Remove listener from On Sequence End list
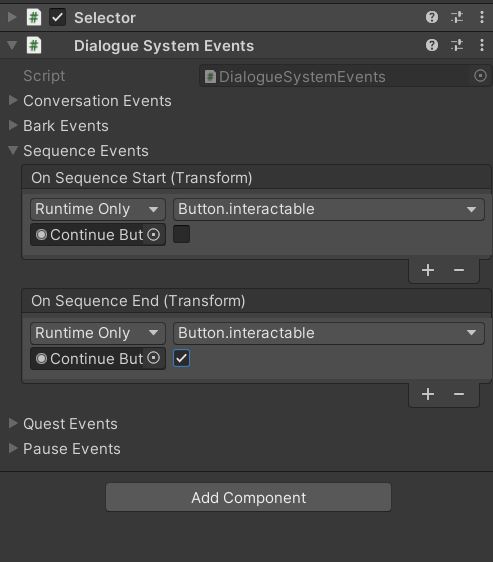This screenshot has height=562, width=493. click(459, 394)
